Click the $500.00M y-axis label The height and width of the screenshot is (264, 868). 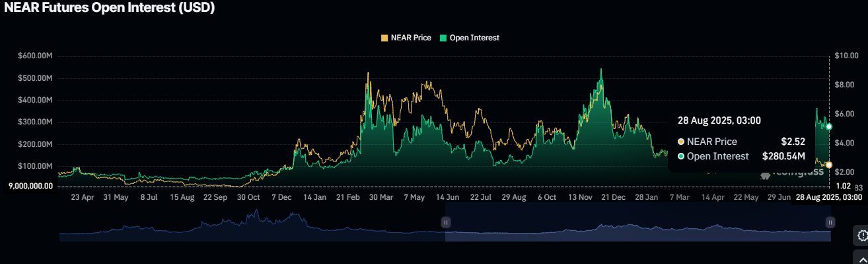(x=35, y=78)
